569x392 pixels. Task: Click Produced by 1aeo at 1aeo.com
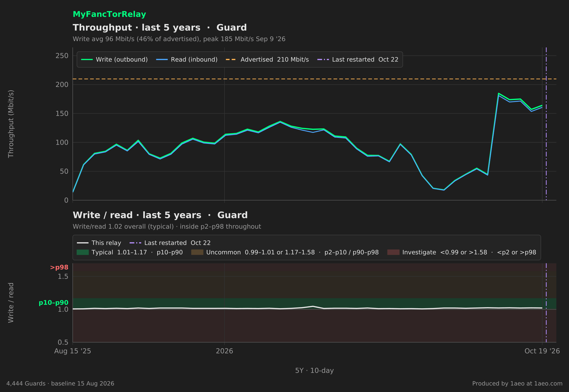(x=517, y=384)
